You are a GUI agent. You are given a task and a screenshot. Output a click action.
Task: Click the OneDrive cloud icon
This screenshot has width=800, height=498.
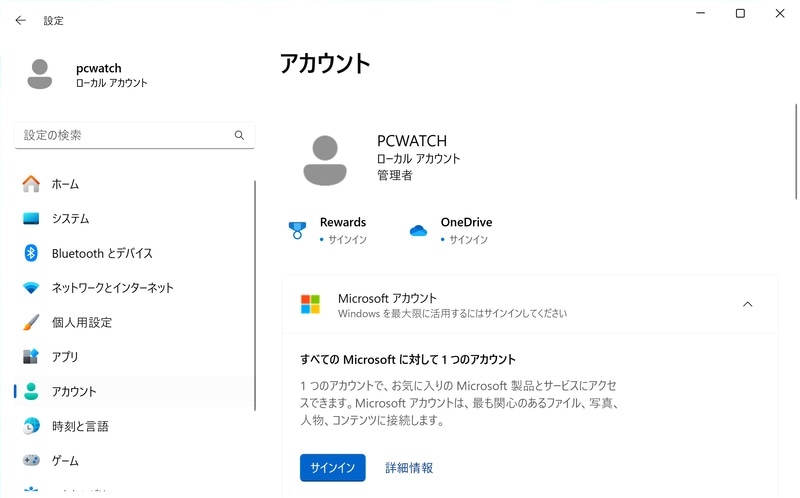click(x=418, y=231)
